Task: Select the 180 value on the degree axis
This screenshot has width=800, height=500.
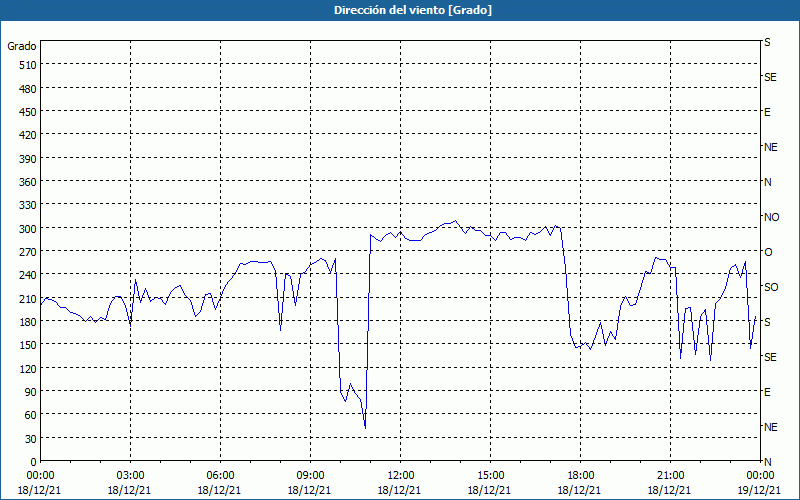Action: coord(28,321)
